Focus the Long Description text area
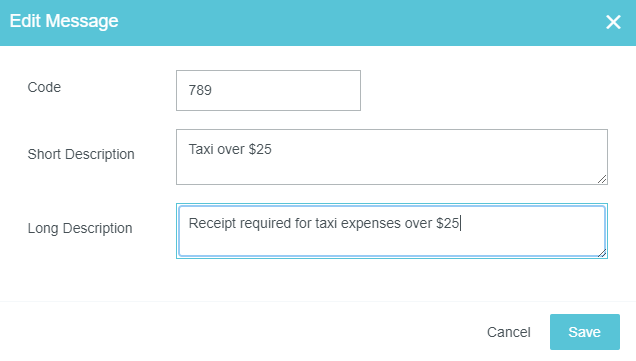Viewport: 636px width, 361px height. coord(392,231)
